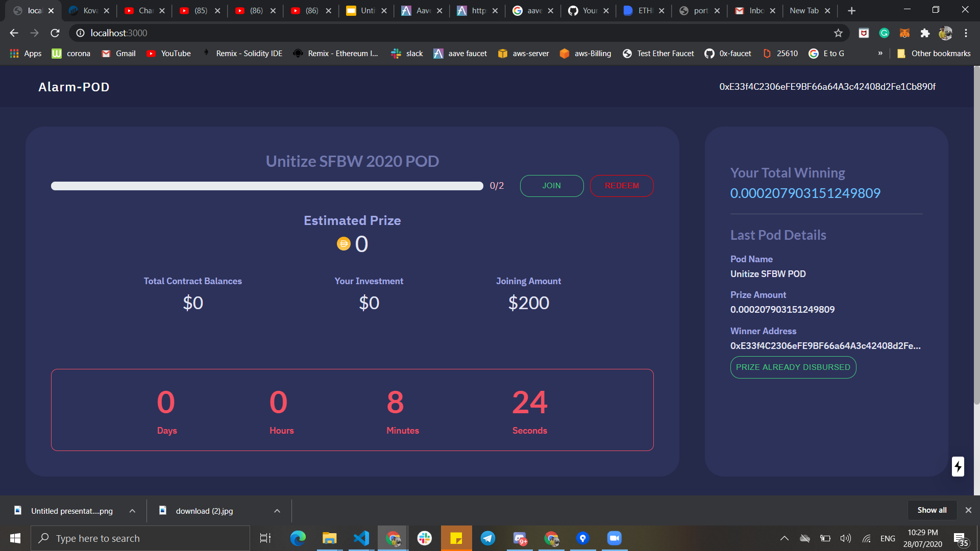
Task: Open the Gmail bookmark
Action: click(x=118, y=53)
